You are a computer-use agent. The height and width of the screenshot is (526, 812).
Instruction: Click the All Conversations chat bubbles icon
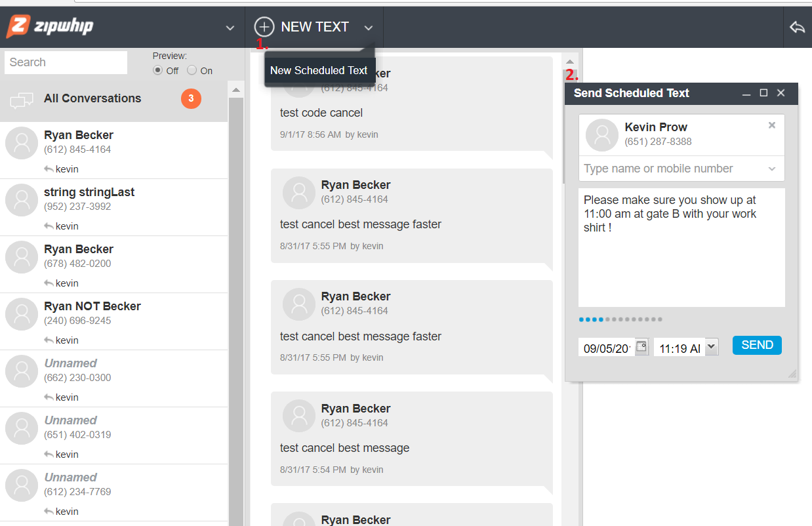point(22,100)
